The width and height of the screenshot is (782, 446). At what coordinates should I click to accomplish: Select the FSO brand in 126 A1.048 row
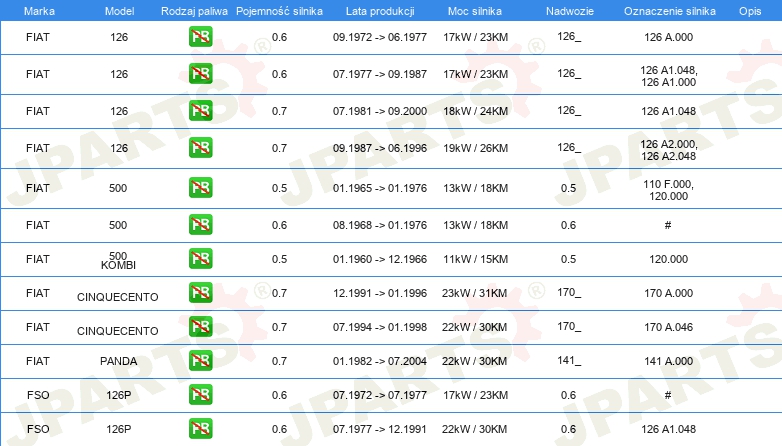(38, 429)
